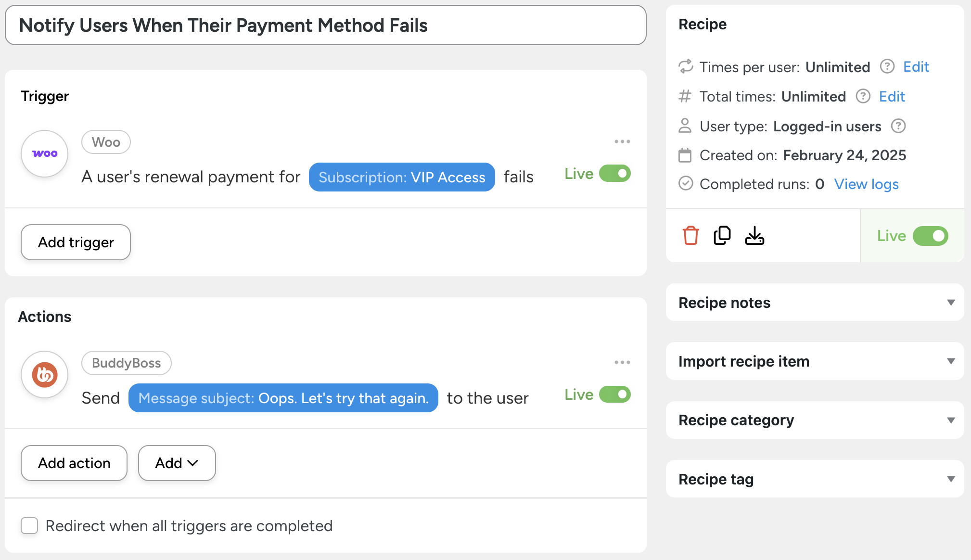The width and height of the screenshot is (971, 560).
Task: Turn off the BuddyBoss action Live toggle
Action: point(614,395)
